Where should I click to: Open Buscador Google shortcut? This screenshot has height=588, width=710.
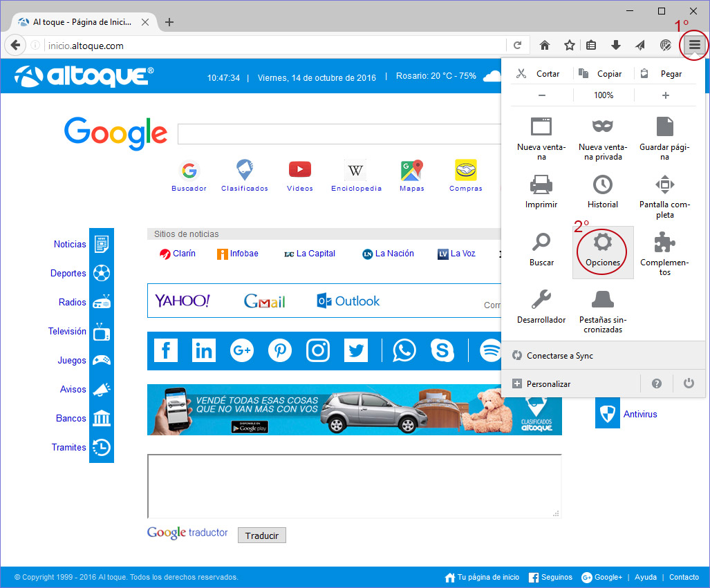click(x=189, y=176)
